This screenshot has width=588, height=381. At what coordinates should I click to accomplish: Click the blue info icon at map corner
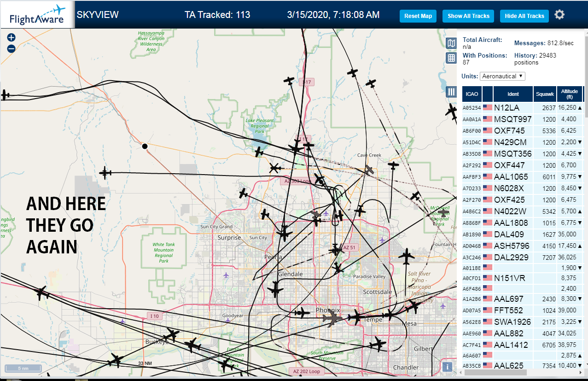pyautogui.click(x=446, y=367)
